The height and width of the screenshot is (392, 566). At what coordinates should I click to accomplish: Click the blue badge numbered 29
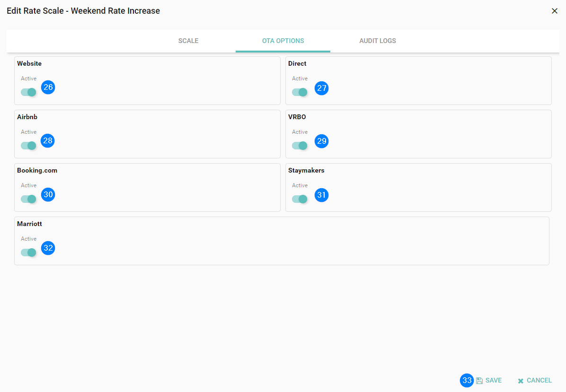[322, 141]
